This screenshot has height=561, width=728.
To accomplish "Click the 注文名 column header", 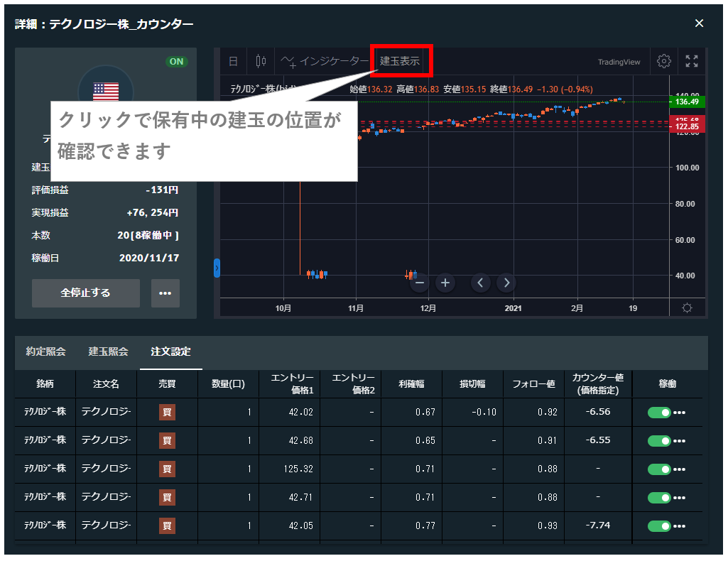I will click(x=106, y=383).
